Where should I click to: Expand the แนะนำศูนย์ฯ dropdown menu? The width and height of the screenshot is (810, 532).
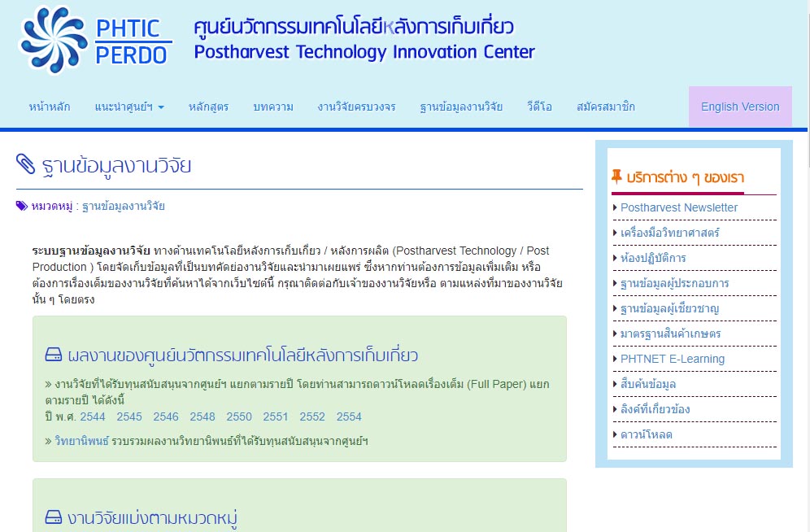[x=129, y=107]
